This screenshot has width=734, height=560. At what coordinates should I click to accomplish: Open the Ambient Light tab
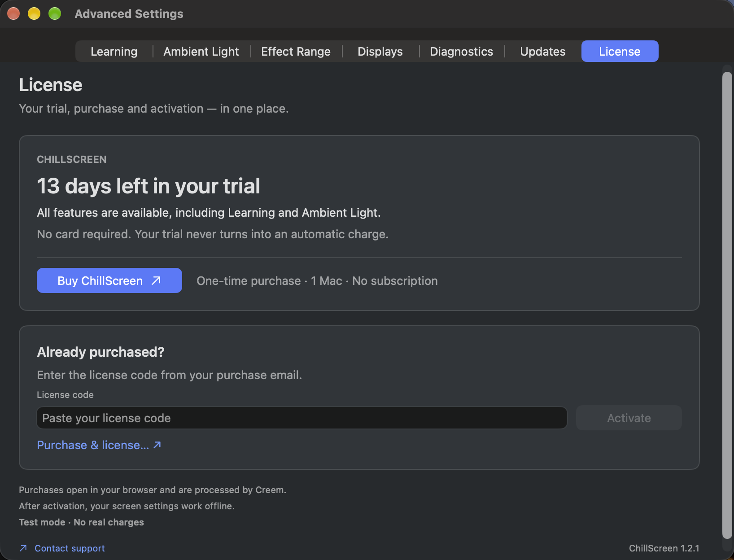point(201,52)
